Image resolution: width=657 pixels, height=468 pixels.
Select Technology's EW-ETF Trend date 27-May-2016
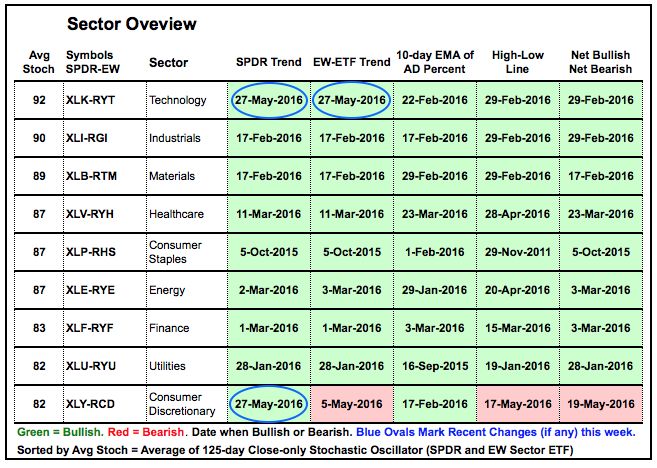[352, 100]
